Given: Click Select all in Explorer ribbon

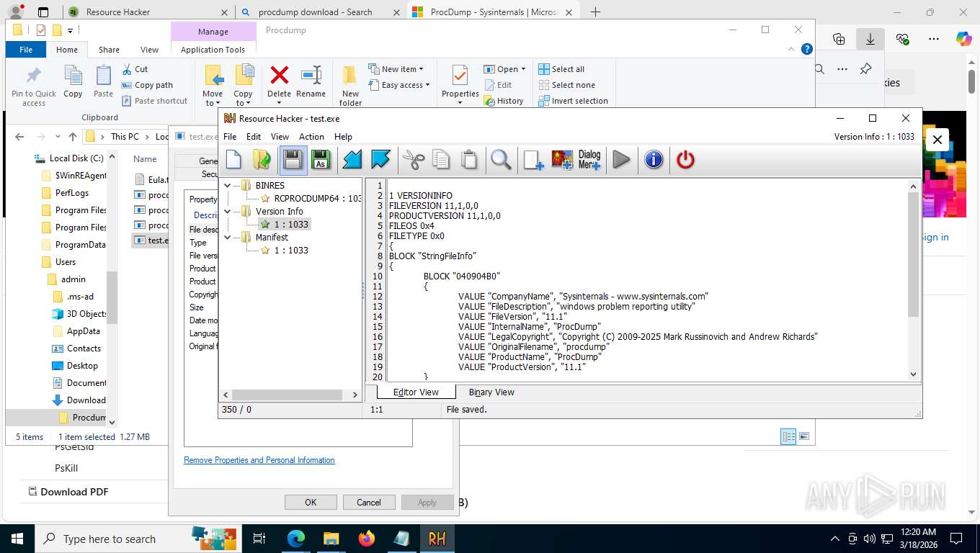Looking at the screenshot, I should click(561, 69).
